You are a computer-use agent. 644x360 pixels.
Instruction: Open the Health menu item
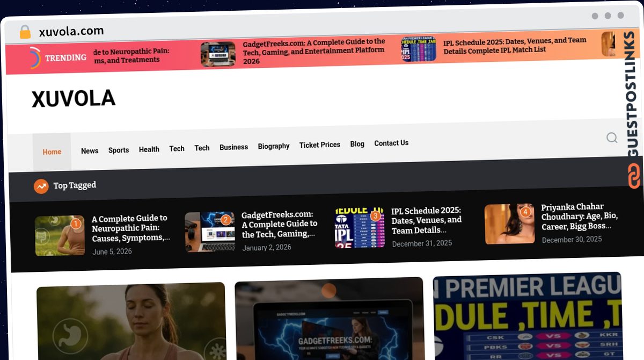[149, 149]
